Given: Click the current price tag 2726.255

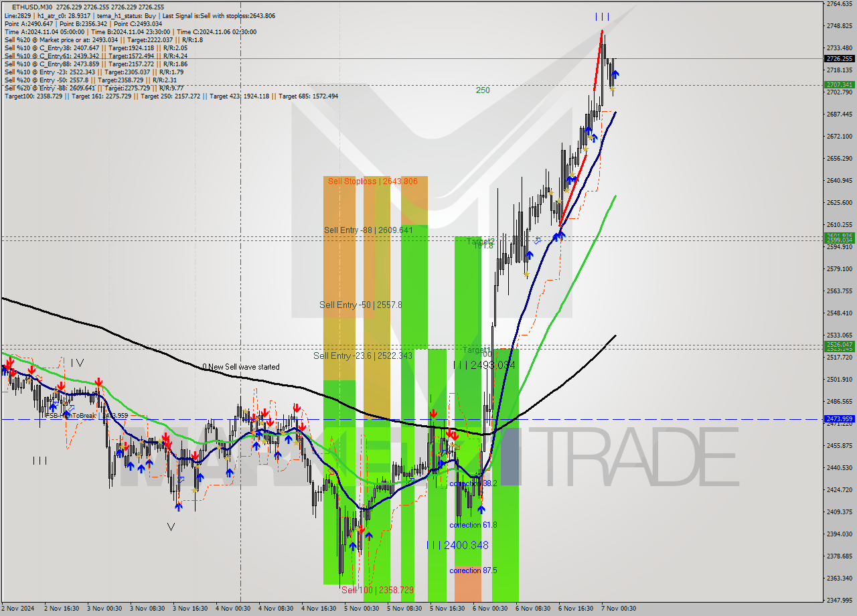Looking at the screenshot, I should point(839,59).
